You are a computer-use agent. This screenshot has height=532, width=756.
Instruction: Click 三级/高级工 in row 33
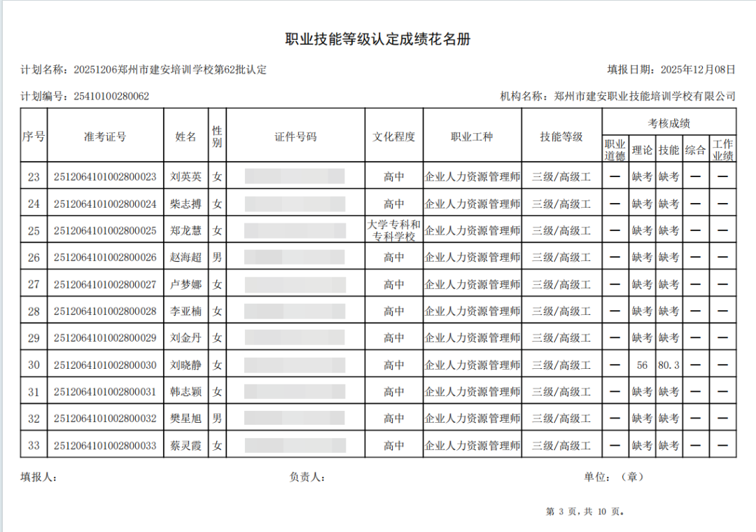(561, 446)
